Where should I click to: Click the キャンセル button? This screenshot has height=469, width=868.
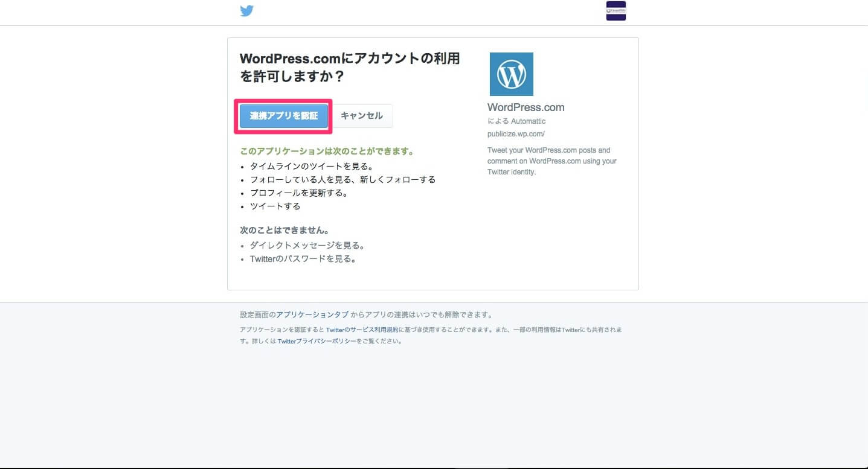click(362, 116)
